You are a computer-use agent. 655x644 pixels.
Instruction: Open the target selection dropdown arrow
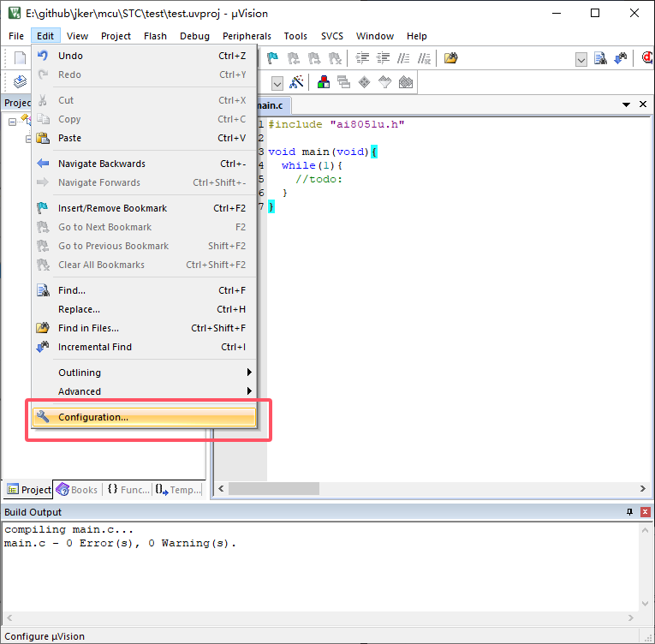click(x=277, y=83)
